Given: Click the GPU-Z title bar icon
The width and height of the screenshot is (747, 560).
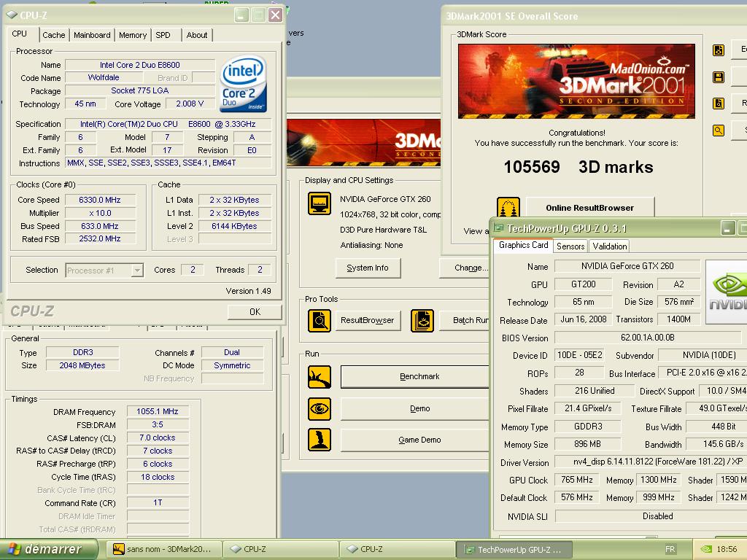Looking at the screenshot, I should coord(498,228).
